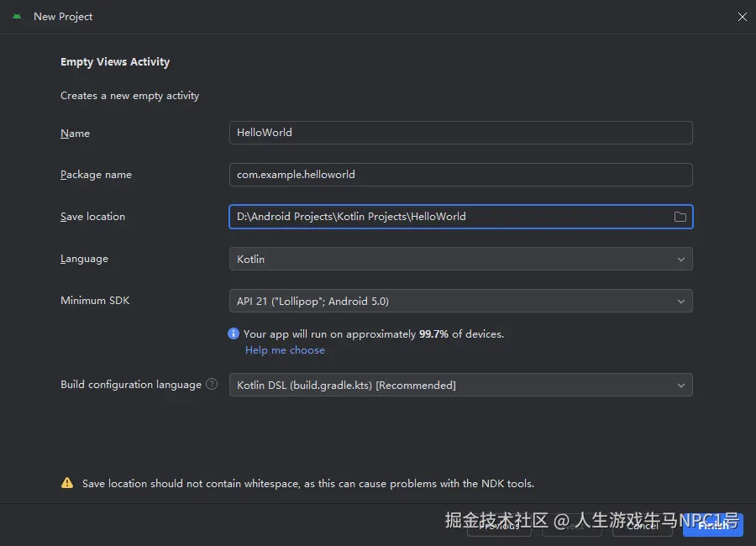Viewport: 756px width, 546px height.
Task: Click the Next button
Action: [x=572, y=525]
